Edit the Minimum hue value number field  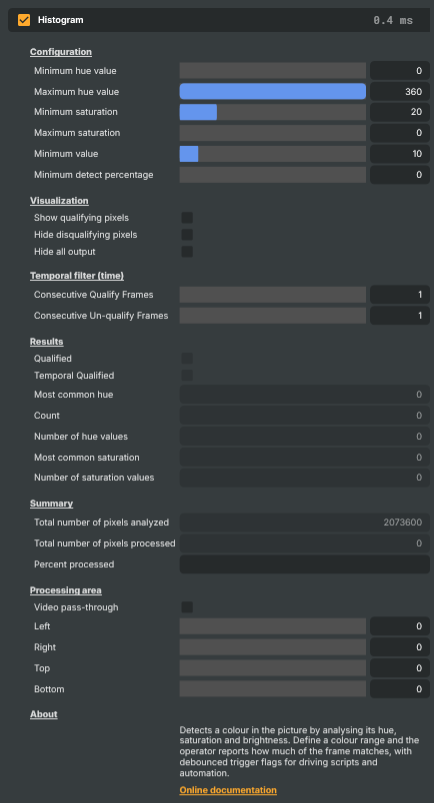[x=400, y=71]
